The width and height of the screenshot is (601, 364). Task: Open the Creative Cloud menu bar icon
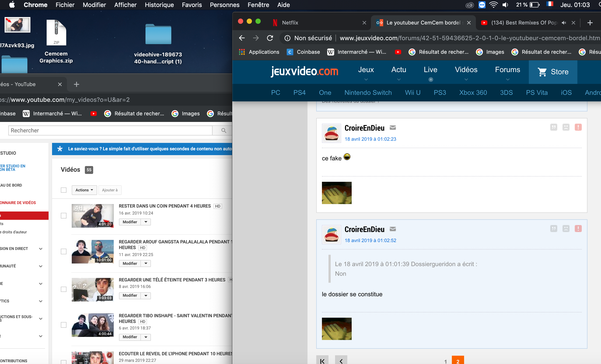click(x=470, y=5)
